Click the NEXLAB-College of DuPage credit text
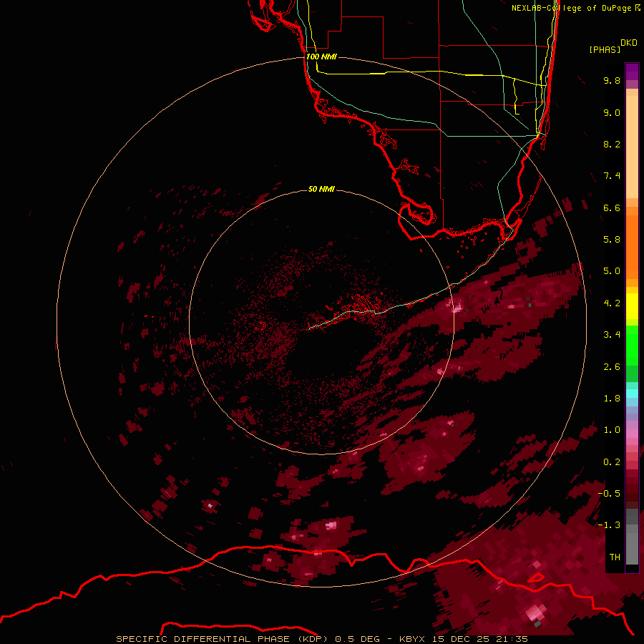Viewport: 644px width, 644px height. 571,8
